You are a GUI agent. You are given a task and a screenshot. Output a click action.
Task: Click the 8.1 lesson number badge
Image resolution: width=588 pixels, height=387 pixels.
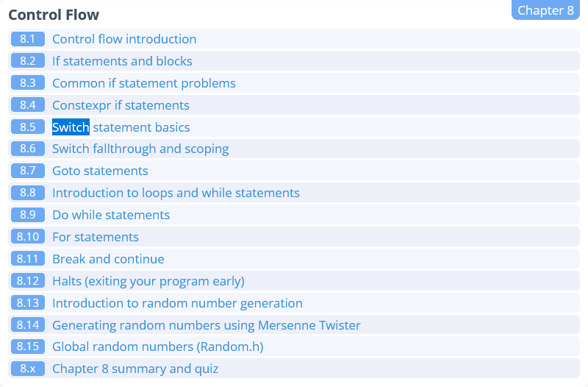click(28, 39)
